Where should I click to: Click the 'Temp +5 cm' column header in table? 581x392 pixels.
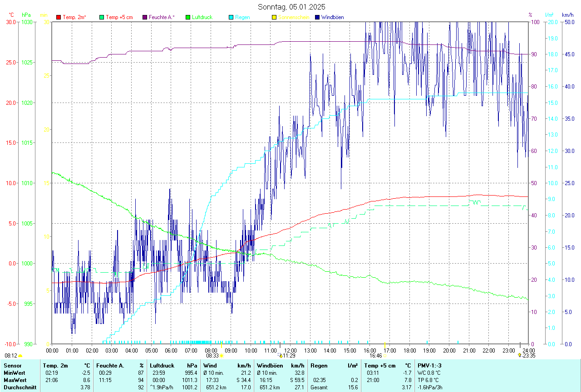380,366
